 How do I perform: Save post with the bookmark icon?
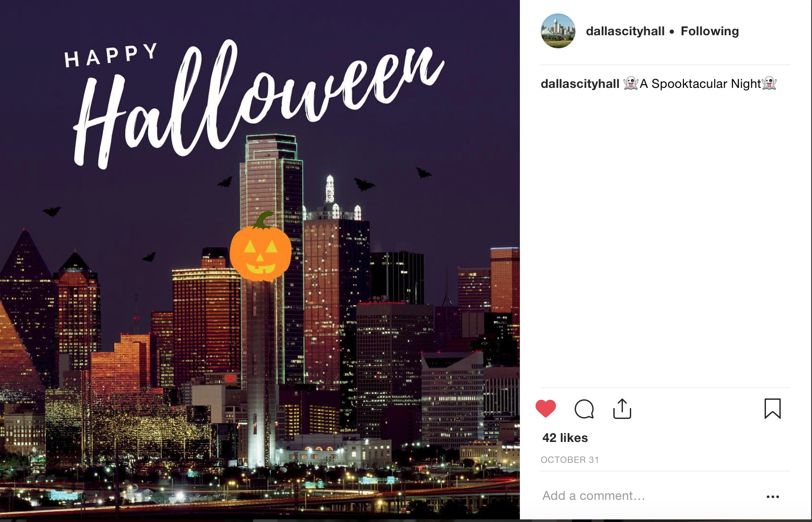coord(772,408)
